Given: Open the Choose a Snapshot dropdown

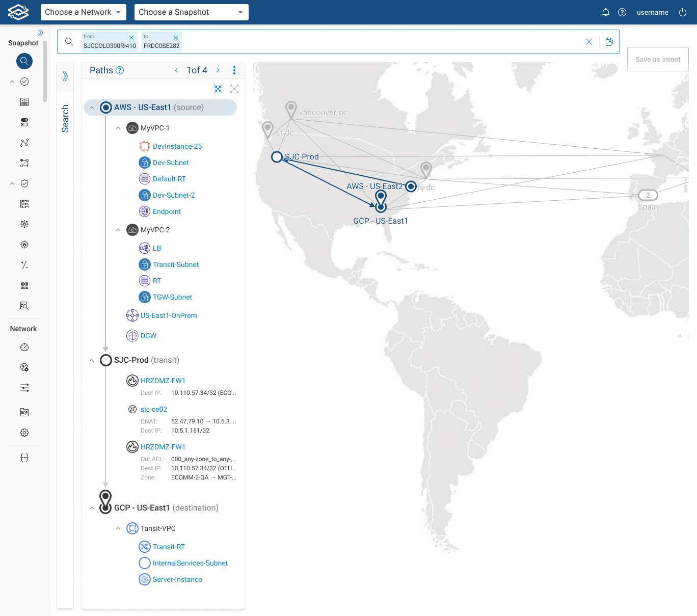Looking at the screenshot, I should [x=191, y=12].
